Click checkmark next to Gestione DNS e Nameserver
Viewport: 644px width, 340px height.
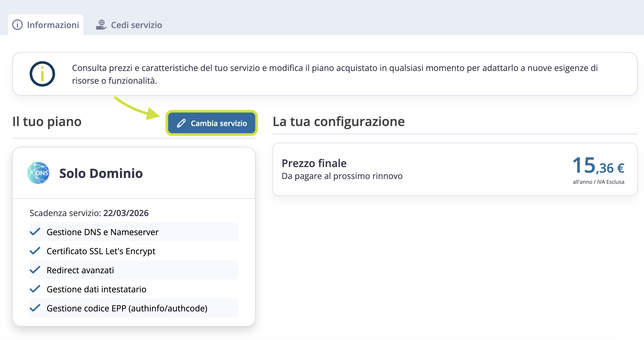pos(35,232)
